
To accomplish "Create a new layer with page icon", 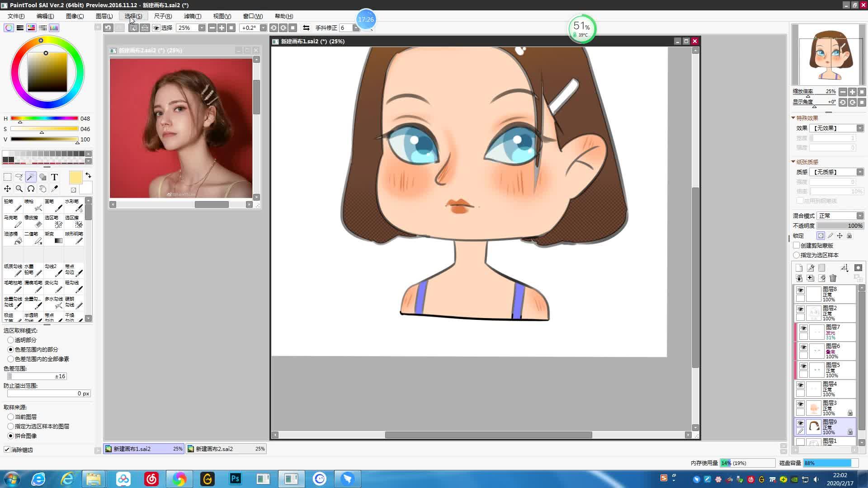I will (799, 267).
